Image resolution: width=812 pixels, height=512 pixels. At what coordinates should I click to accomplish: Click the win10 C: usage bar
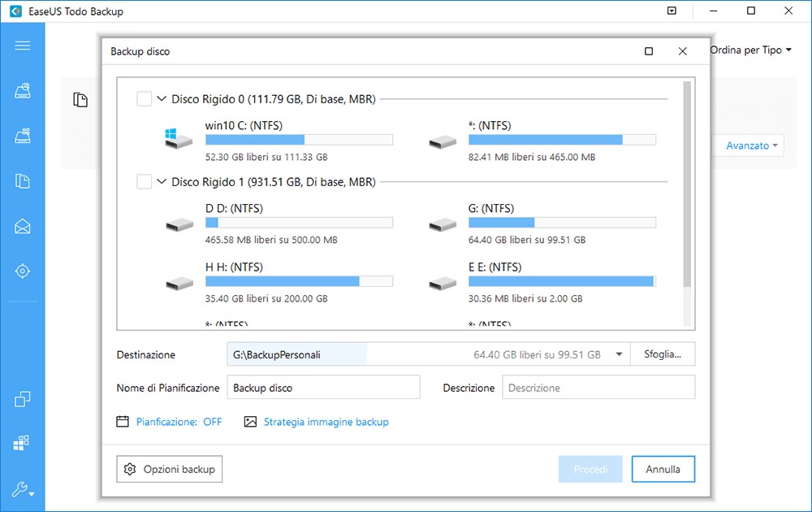click(300, 140)
